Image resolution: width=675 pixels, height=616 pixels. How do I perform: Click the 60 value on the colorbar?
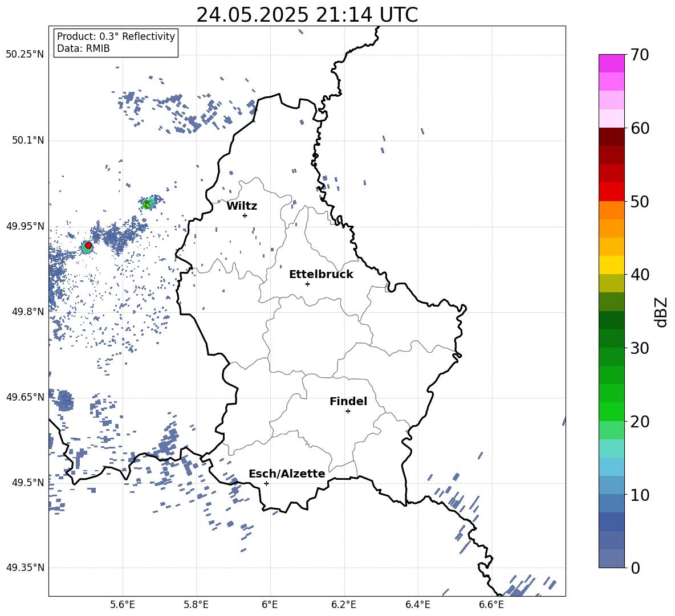[x=640, y=128]
